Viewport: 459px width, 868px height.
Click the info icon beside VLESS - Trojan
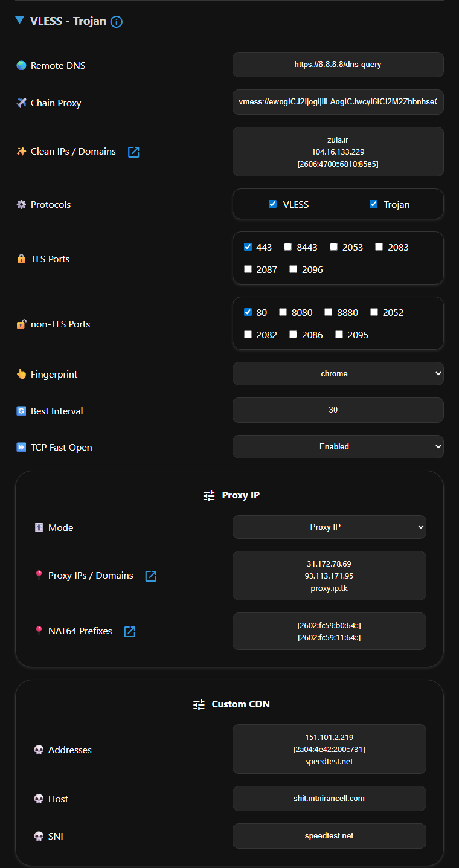(117, 21)
